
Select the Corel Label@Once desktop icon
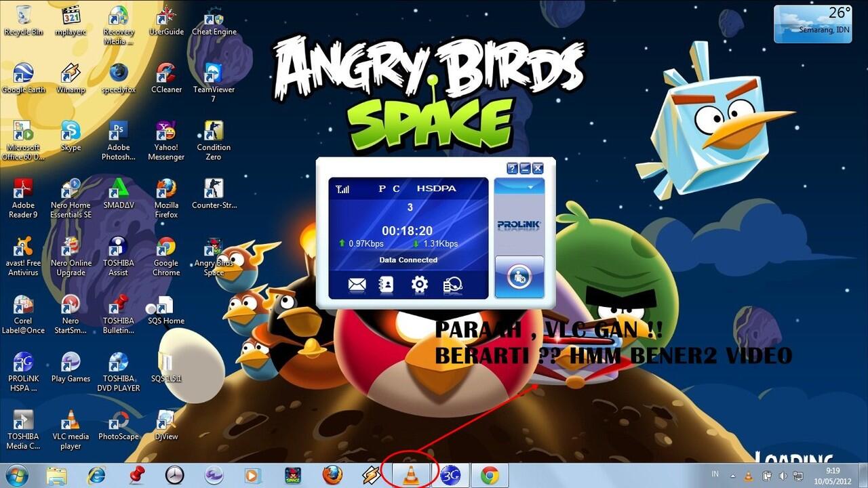point(24,314)
